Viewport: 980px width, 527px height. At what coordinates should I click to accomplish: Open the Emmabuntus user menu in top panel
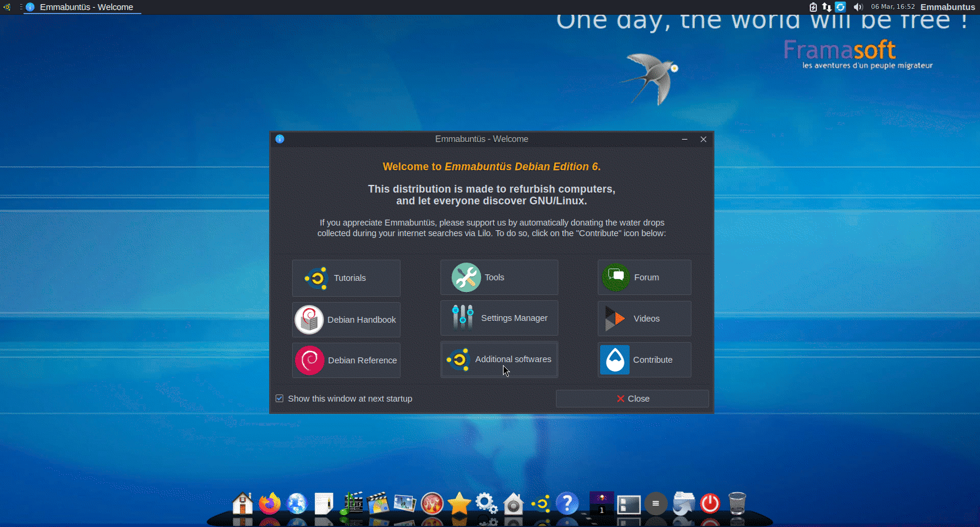pos(947,7)
